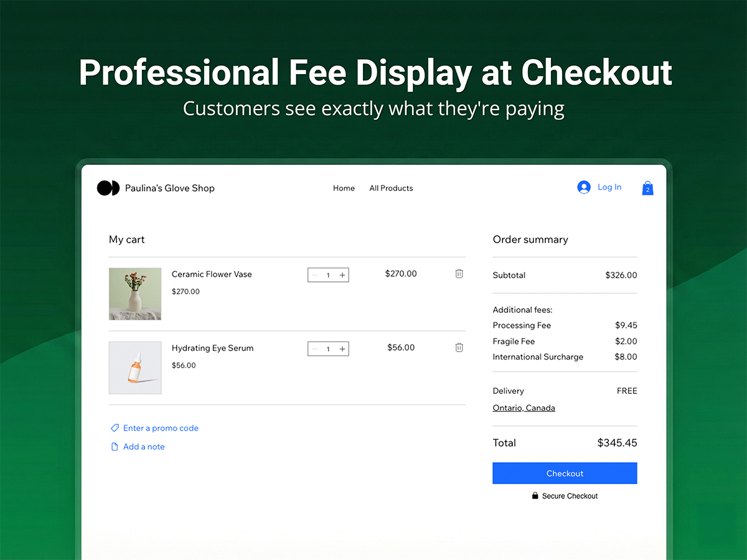The width and height of the screenshot is (747, 560).
Task: Click the Secure Checkout lock icon
Action: pos(535,496)
